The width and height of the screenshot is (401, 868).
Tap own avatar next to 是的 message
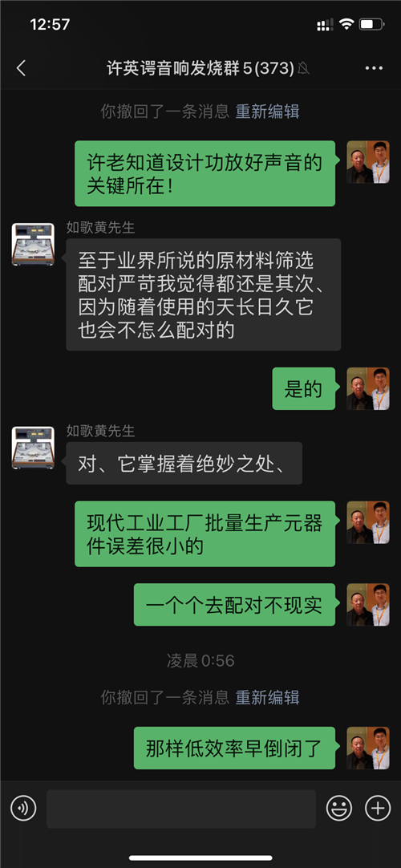pos(368,388)
